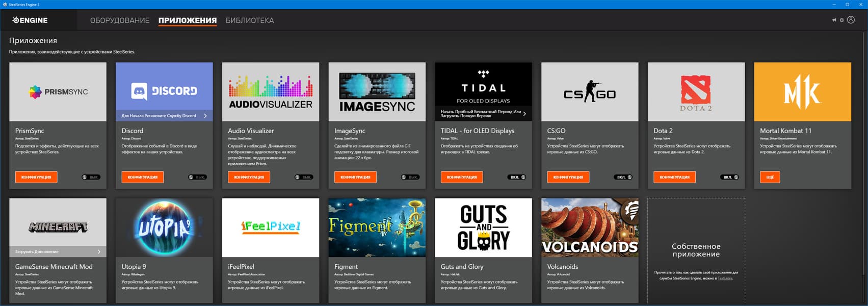868x306 pixels.
Task: Open the announcements megaphone icon
Action: coord(834,20)
